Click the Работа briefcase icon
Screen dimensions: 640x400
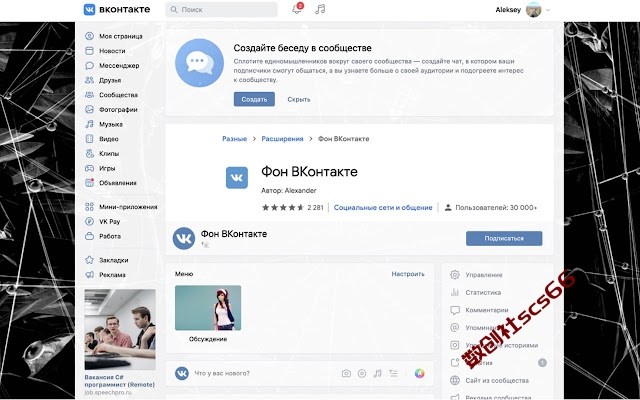pos(89,236)
